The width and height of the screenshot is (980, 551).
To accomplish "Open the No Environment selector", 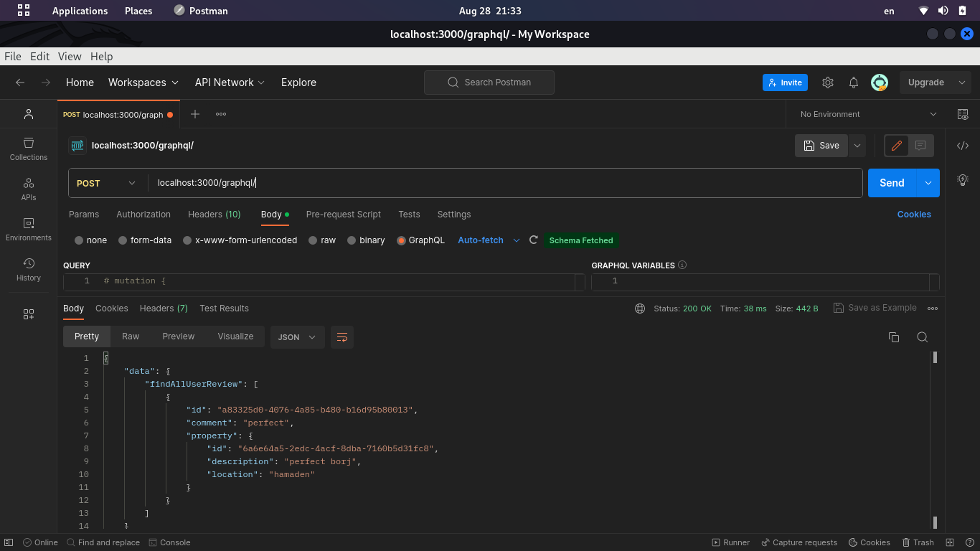I will tap(868, 114).
